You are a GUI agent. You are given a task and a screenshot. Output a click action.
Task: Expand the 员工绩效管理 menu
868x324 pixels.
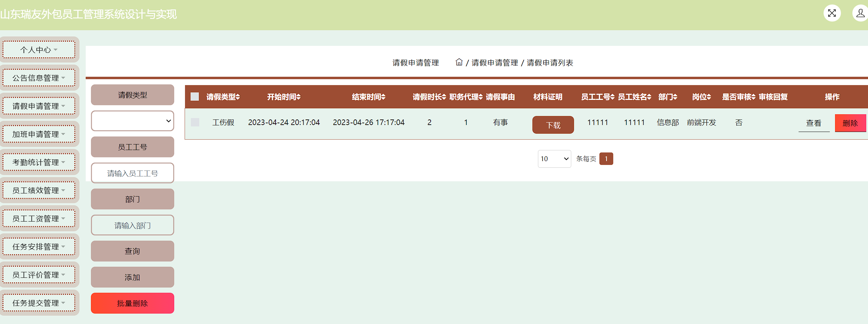pos(39,190)
